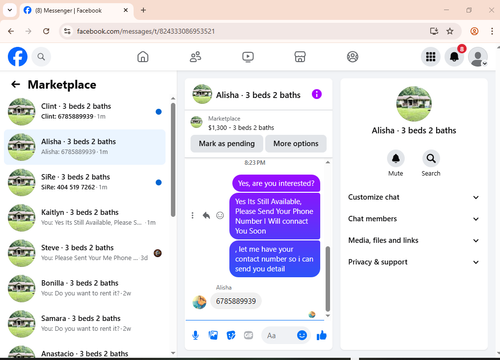Search in the Alisha conversation
The height and width of the screenshot is (360, 500).
431,159
